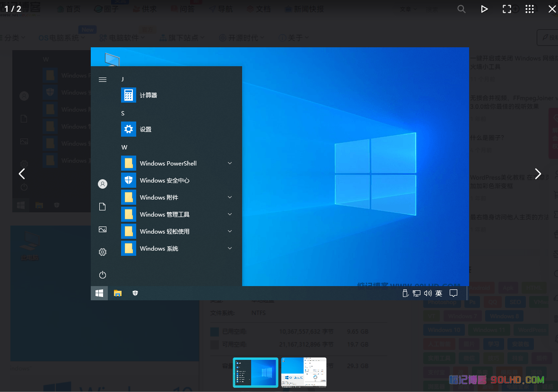
Task: Go to the previous image with left arrow
Action: [x=22, y=174]
